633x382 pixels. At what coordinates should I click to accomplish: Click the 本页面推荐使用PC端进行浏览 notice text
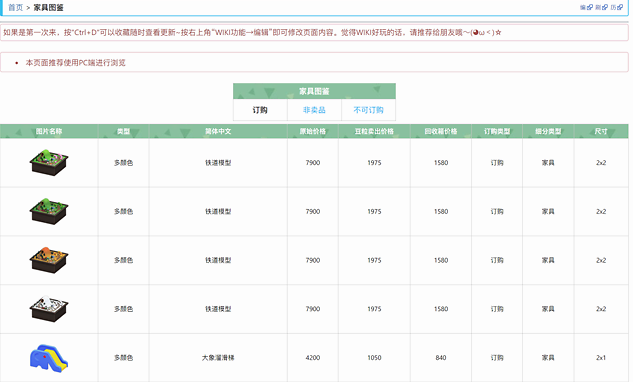click(x=75, y=63)
